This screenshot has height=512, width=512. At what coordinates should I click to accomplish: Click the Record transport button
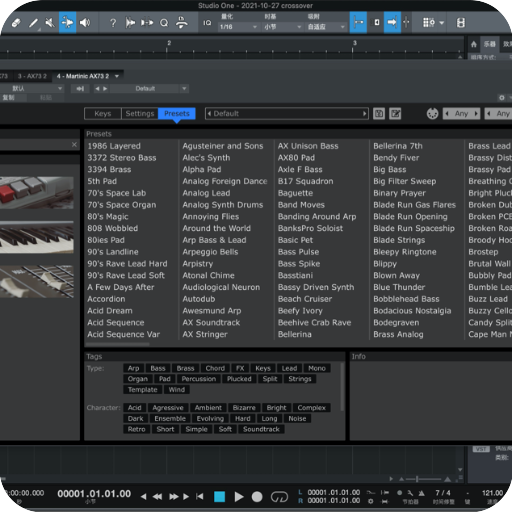tap(257, 497)
